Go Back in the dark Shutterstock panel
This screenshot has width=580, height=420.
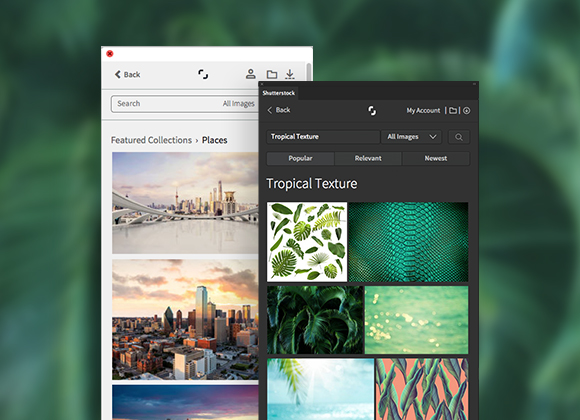pos(279,110)
